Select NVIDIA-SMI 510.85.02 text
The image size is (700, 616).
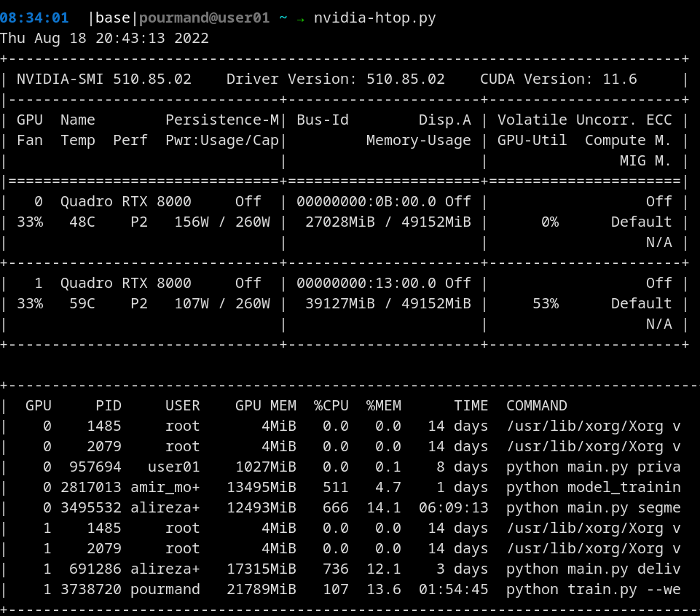(104, 79)
